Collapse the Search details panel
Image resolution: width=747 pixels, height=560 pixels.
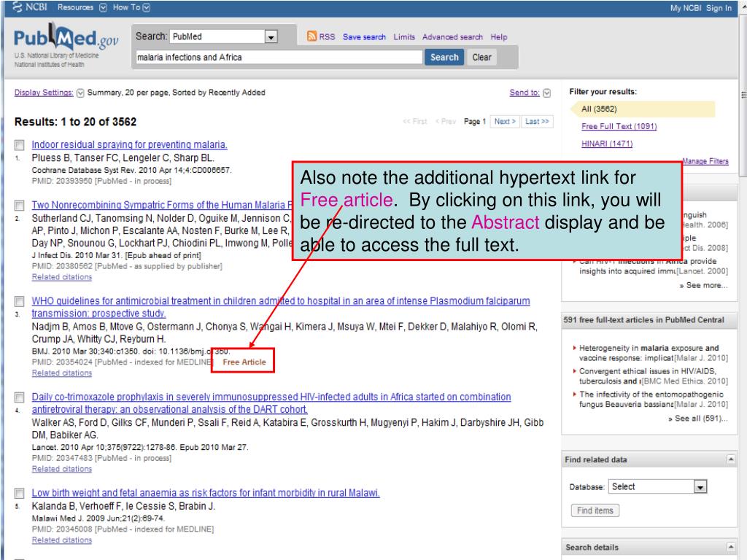tap(731, 547)
